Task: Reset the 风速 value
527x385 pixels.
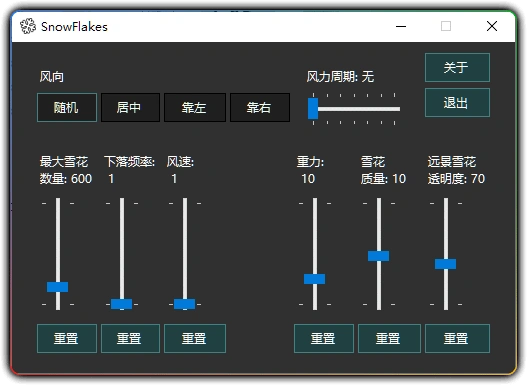Action: tap(195, 338)
